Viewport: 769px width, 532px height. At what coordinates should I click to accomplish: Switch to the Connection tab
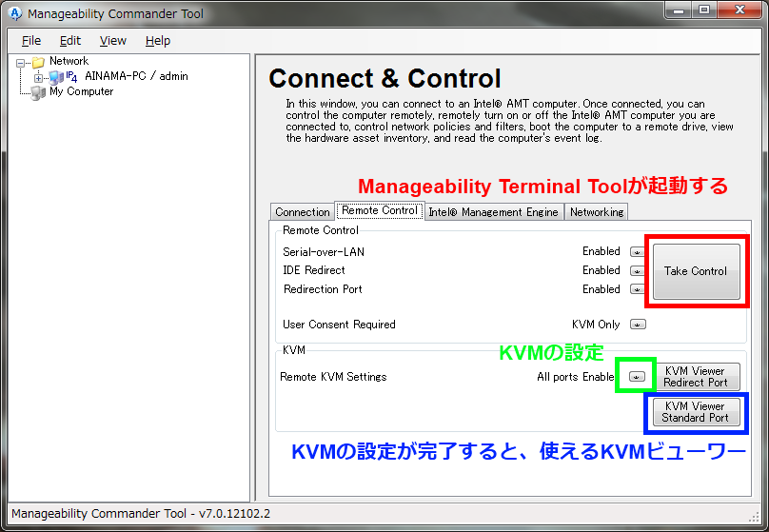[302, 212]
